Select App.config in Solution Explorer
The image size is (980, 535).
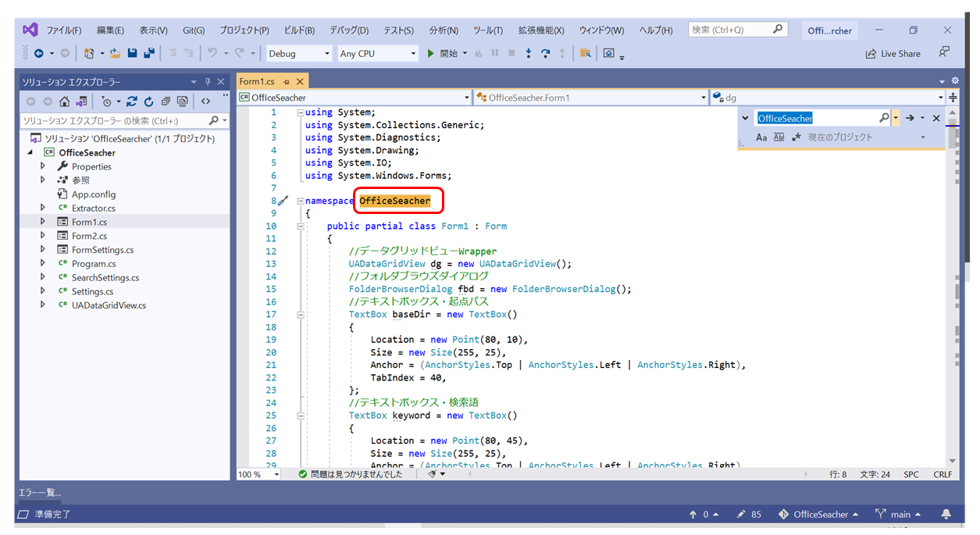[94, 194]
